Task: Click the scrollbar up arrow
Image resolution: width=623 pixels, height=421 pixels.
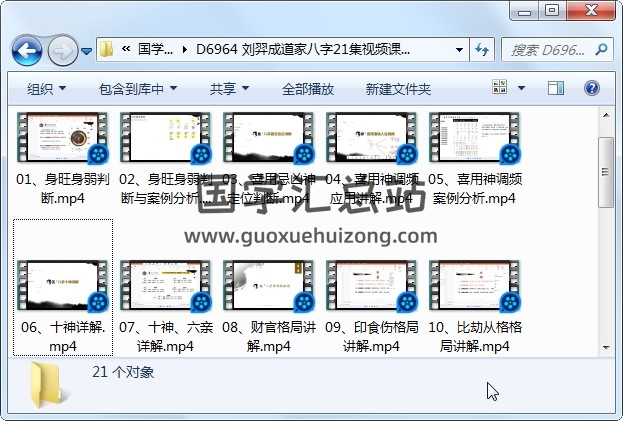Action: coord(606,116)
